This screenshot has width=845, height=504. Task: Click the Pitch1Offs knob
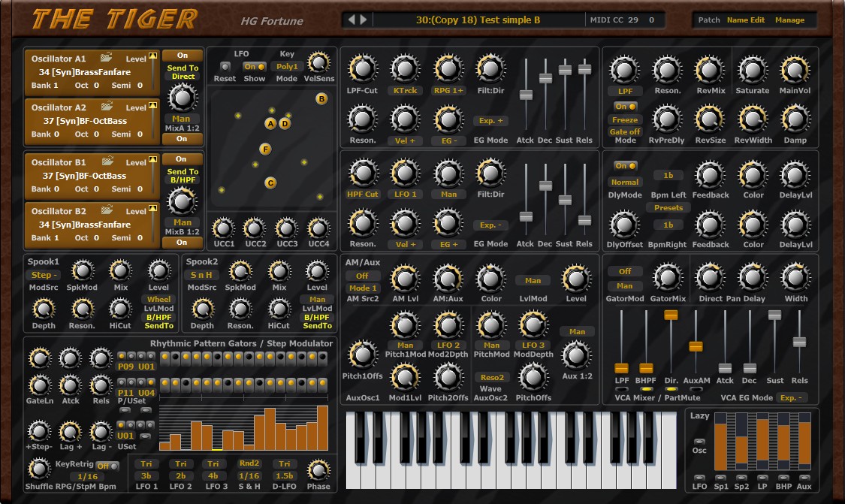363,355
